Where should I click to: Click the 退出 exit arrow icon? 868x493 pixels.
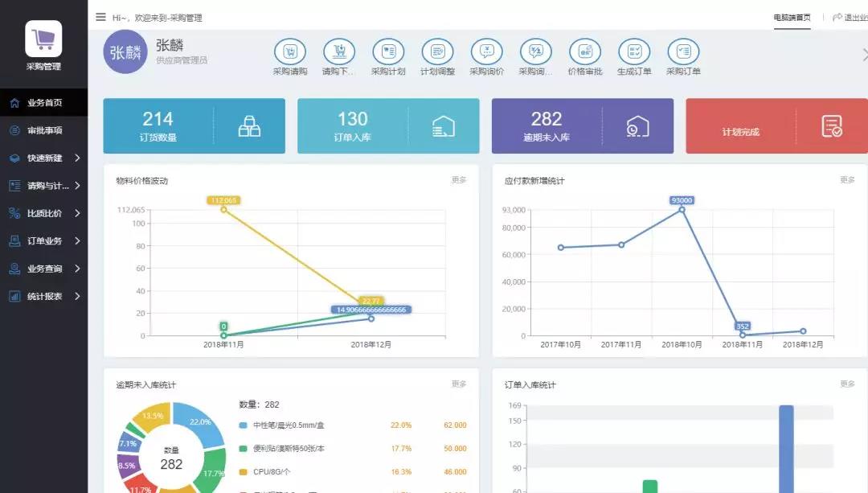[837, 17]
